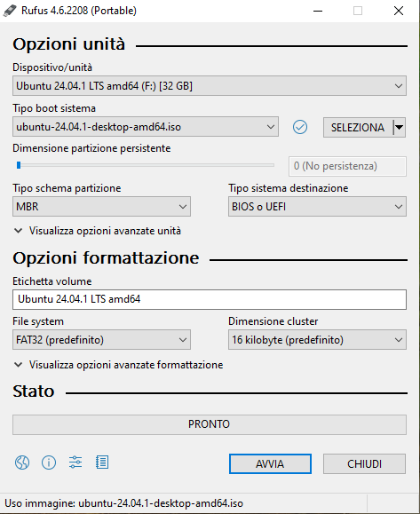
Task: Click the Rufus USB drive title icon
Action: 10,11
